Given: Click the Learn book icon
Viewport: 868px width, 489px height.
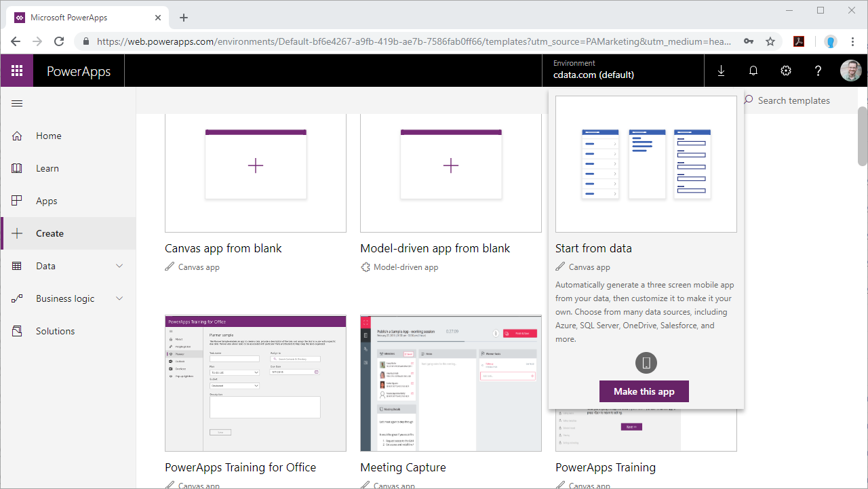Looking at the screenshot, I should pyautogui.click(x=17, y=168).
